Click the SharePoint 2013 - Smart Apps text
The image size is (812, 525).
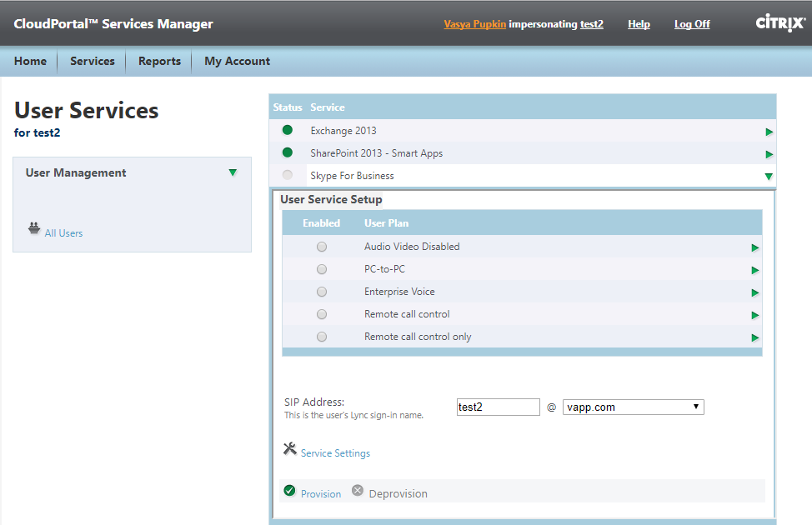377,153
